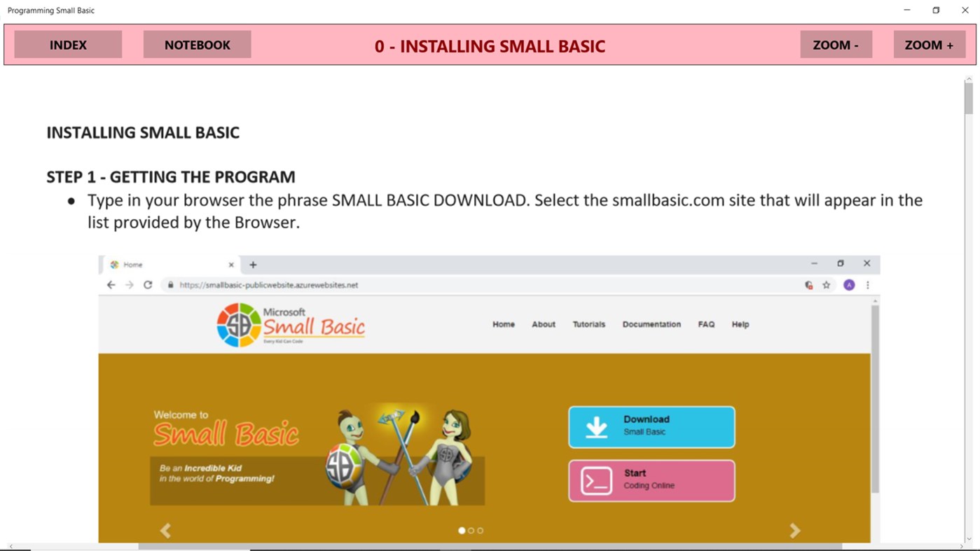Open a new browser tab with plus
This screenshot has height=551, width=980.
[253, 265]
